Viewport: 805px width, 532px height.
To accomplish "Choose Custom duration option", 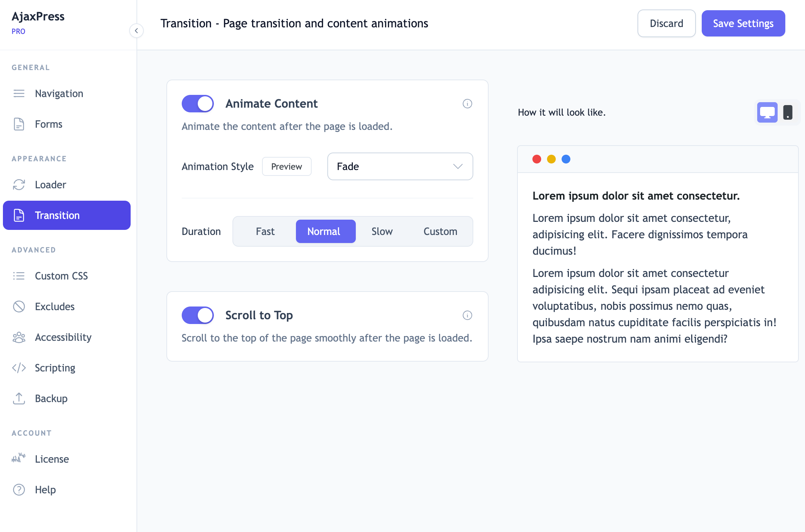I will (440, 231).
